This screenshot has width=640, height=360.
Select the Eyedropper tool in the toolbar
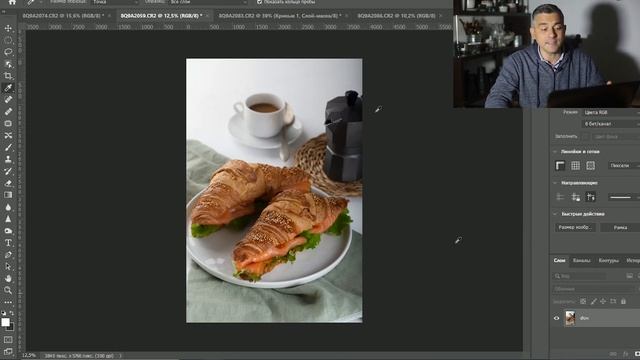coord(8,88)
